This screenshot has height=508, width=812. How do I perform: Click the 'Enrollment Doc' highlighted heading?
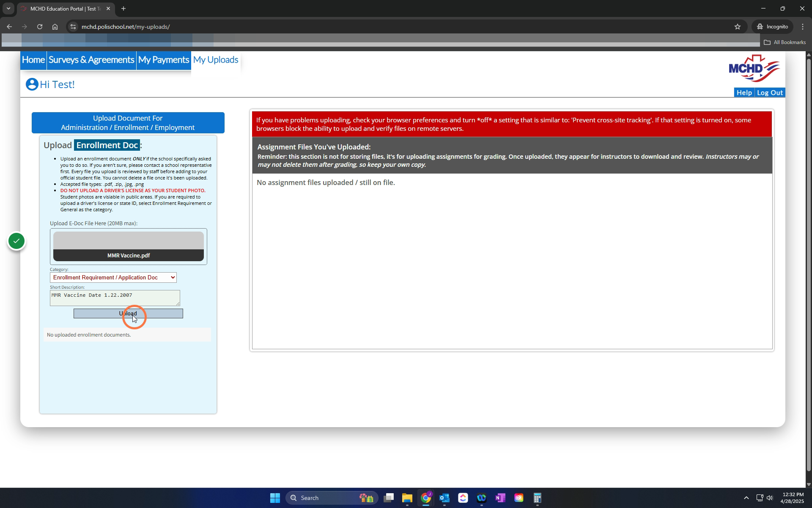click(x=107, y=145)
